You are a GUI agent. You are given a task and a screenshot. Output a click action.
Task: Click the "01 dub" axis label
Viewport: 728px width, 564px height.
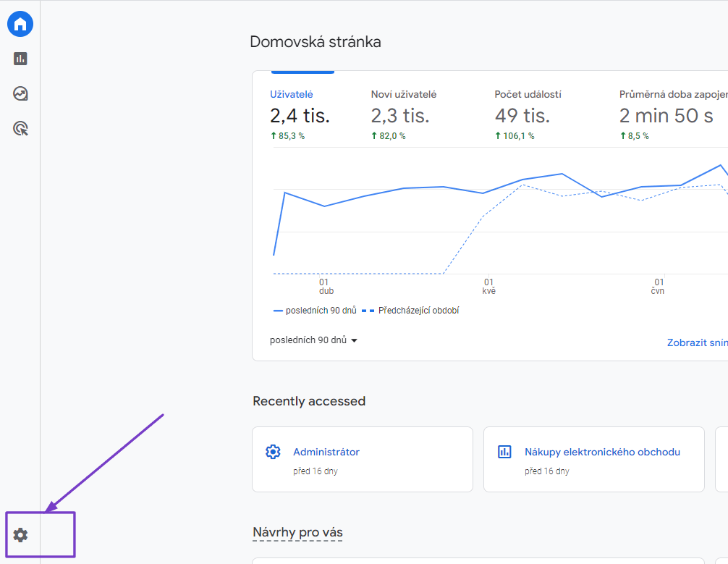pyautogui.click(x=326, y=286)
